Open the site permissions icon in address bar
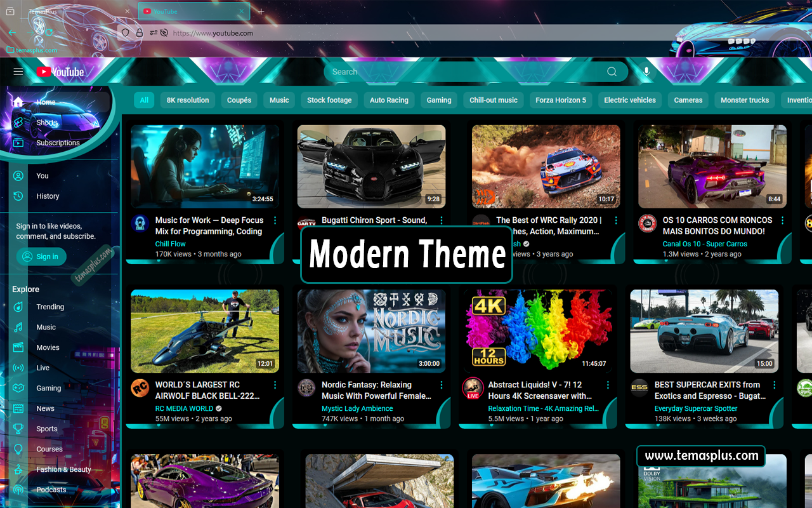812x508 pixels. pyautogui.click(x=154, y=33)
